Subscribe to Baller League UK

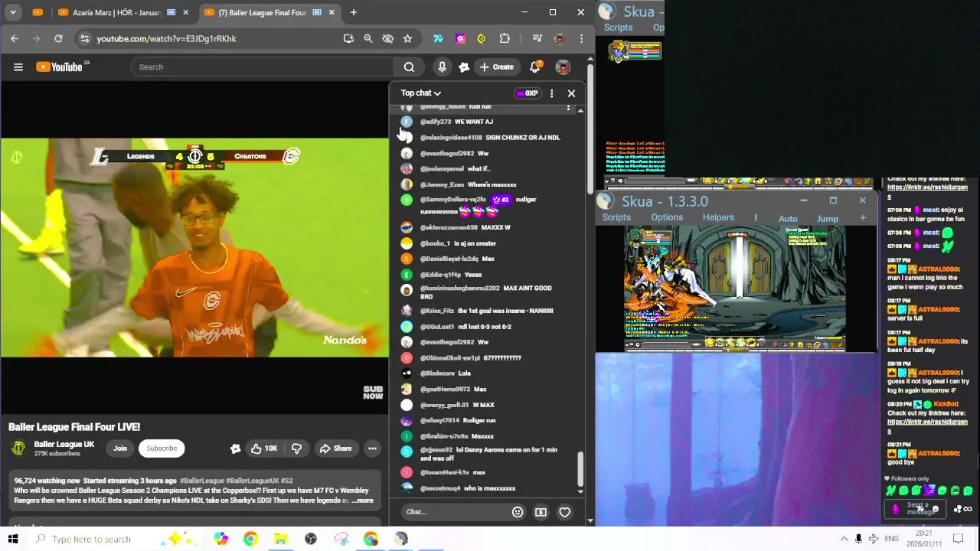tap(162, 448)
